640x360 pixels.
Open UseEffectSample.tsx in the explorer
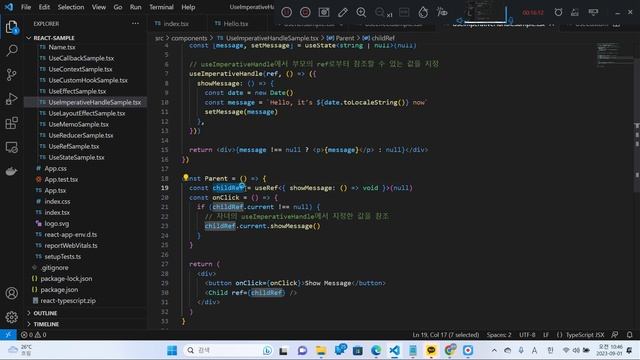click(x=77, y=91)
